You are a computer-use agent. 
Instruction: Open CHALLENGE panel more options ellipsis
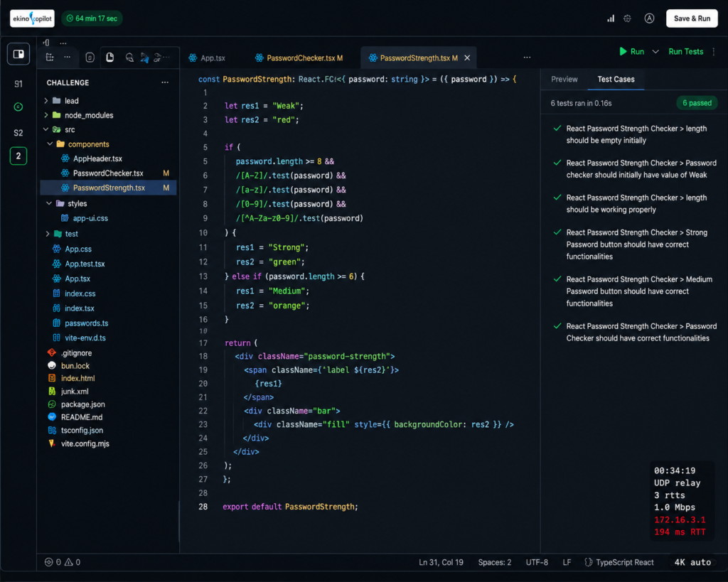point(165,82)
